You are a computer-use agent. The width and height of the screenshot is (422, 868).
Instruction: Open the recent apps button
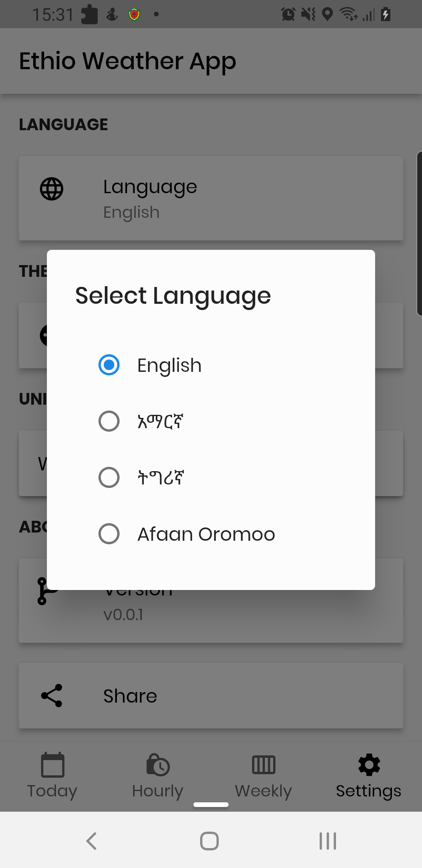tap(328, 841)
